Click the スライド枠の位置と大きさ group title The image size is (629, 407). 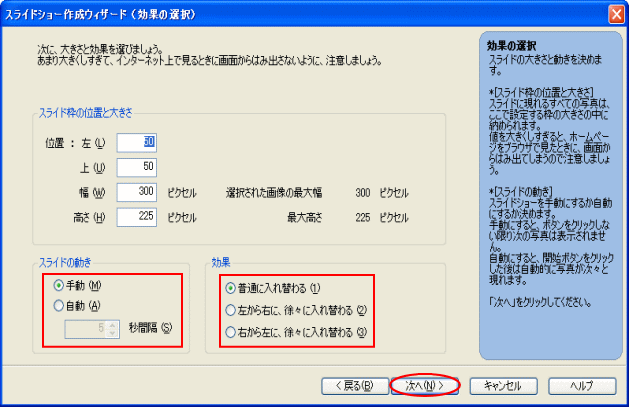[85, 113]
